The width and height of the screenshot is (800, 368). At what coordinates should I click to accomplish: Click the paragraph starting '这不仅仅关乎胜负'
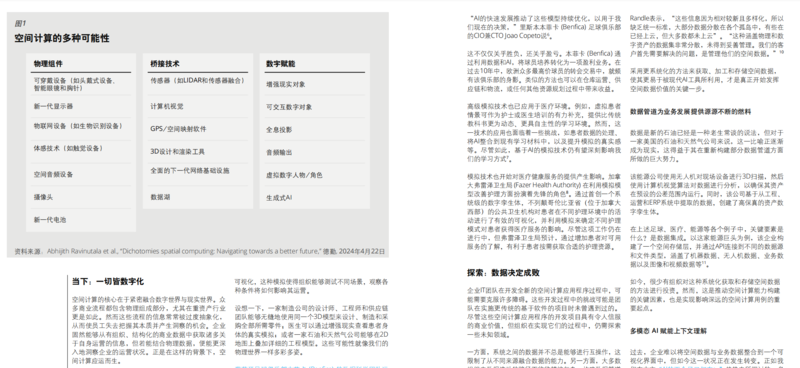click(x=544, y=71)
